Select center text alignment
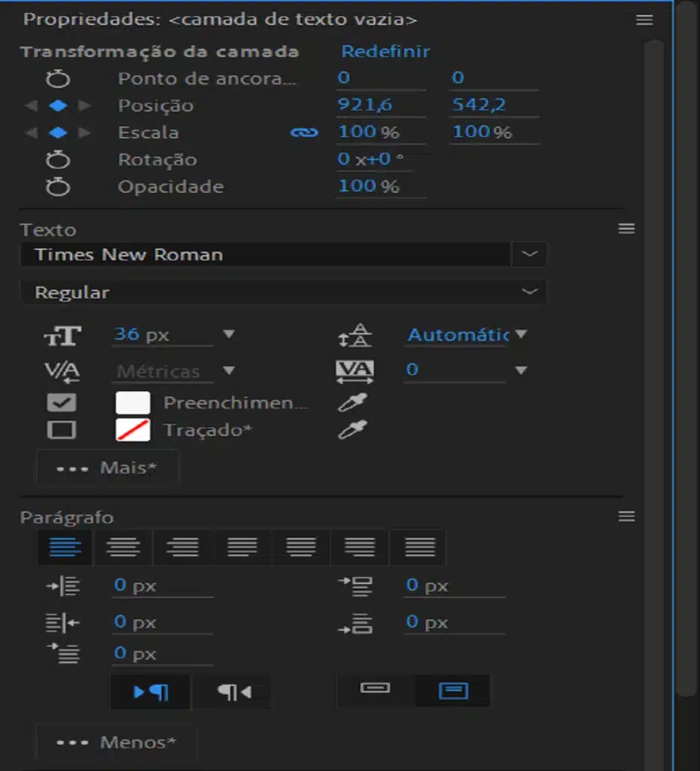 coord(123,547)
